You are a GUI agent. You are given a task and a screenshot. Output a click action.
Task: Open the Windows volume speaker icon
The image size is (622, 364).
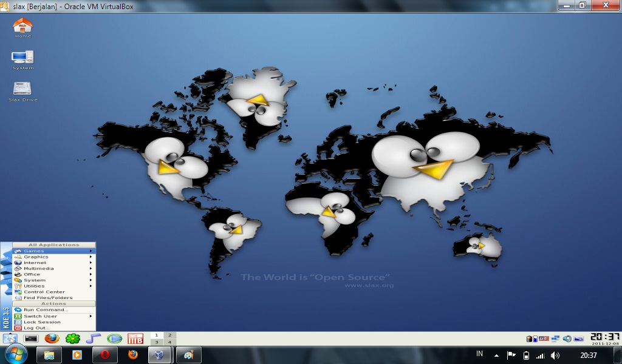(x=555, y=356)
